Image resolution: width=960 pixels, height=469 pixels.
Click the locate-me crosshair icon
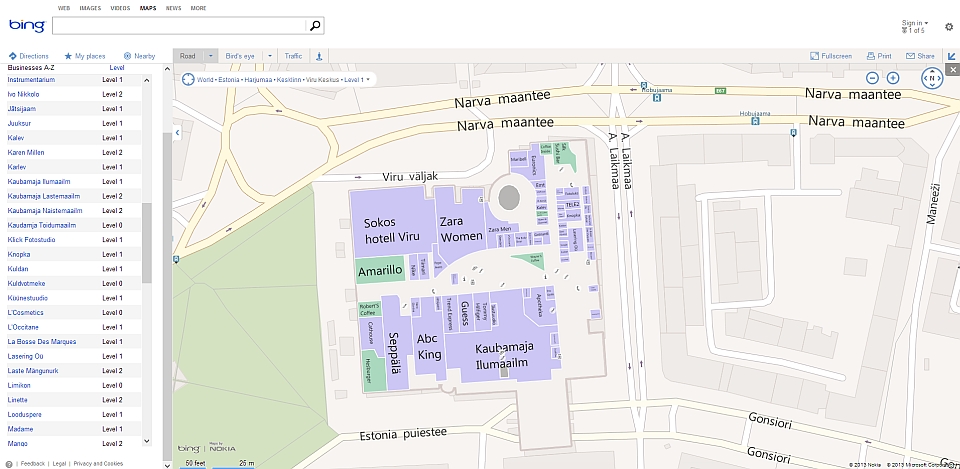tap(187, 80)
